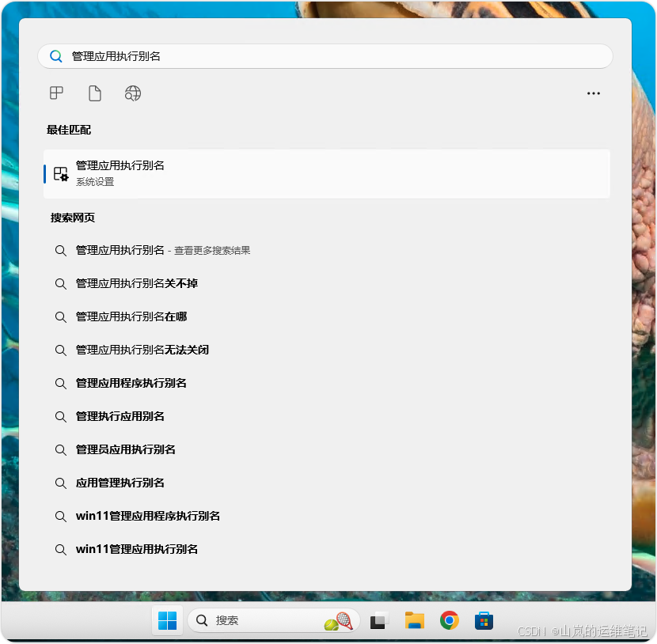Screen dimensions: 657x644
Task: Open Task View from the taskbar
Action: (378, 619)
